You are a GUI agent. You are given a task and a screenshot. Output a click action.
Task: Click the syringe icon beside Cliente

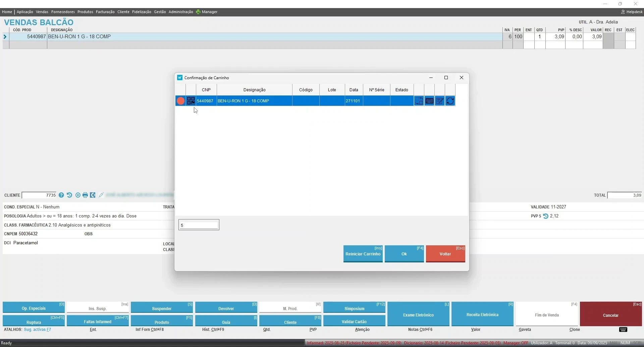(101, 195)
